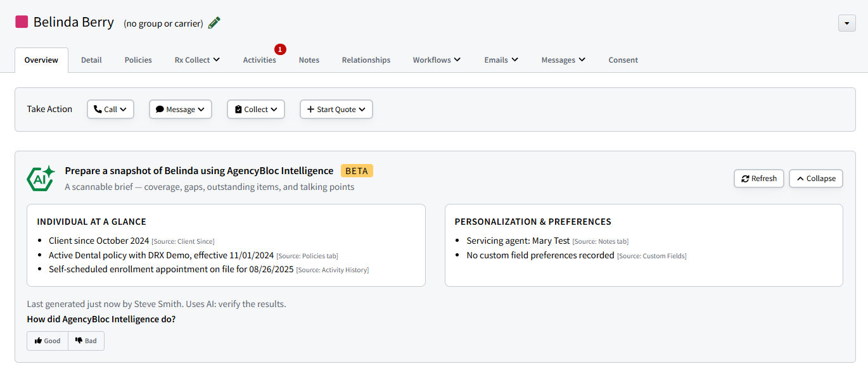Click the pencil edit icon beside Belinda Berry
868x371 pixels.
[215, 23]
